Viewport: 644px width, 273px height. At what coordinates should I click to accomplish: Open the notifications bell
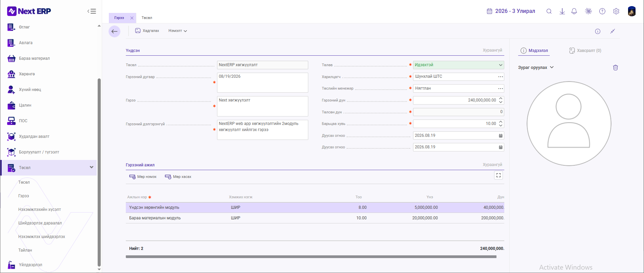(574, 11)
